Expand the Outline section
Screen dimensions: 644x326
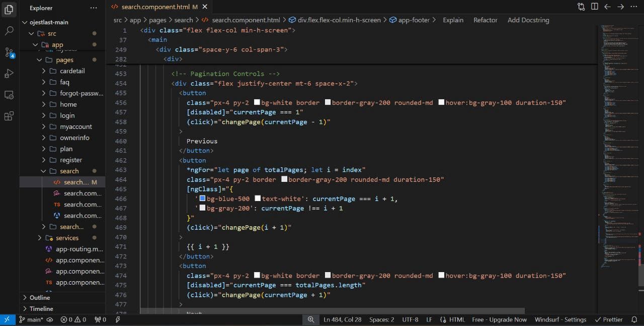pyautogui.click(x=39, y=297)
